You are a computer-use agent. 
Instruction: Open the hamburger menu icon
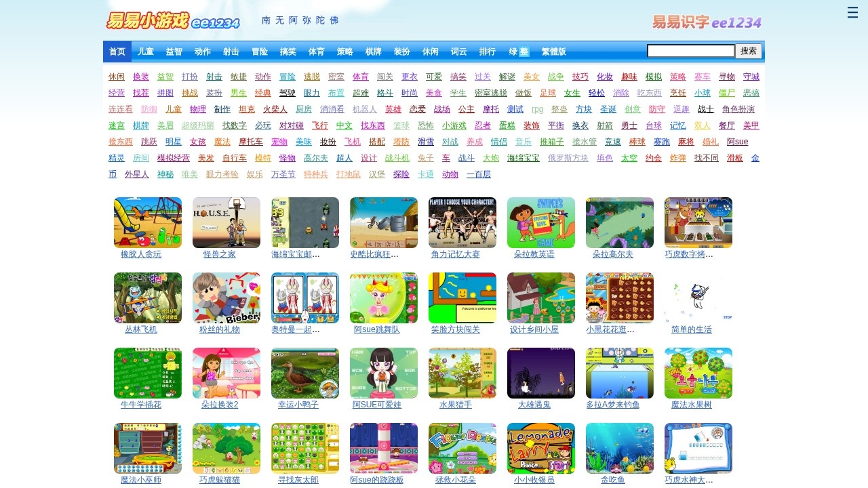point(852,13)
